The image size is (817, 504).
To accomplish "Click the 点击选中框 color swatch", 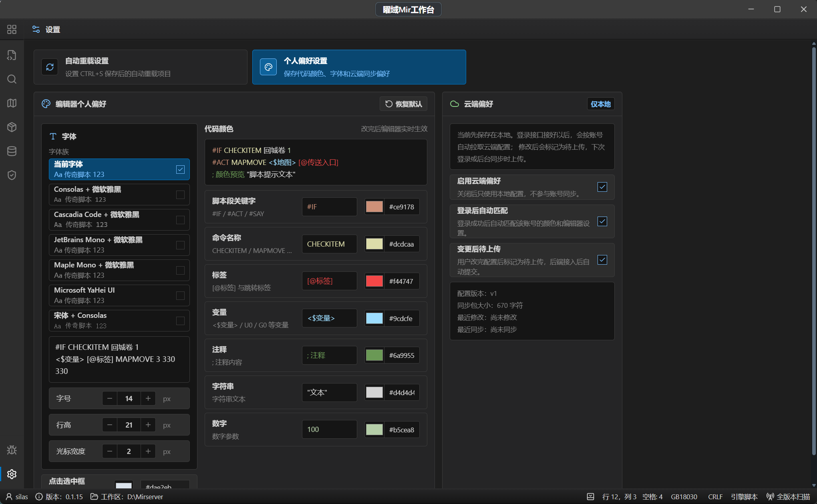I will coord(123,485).
